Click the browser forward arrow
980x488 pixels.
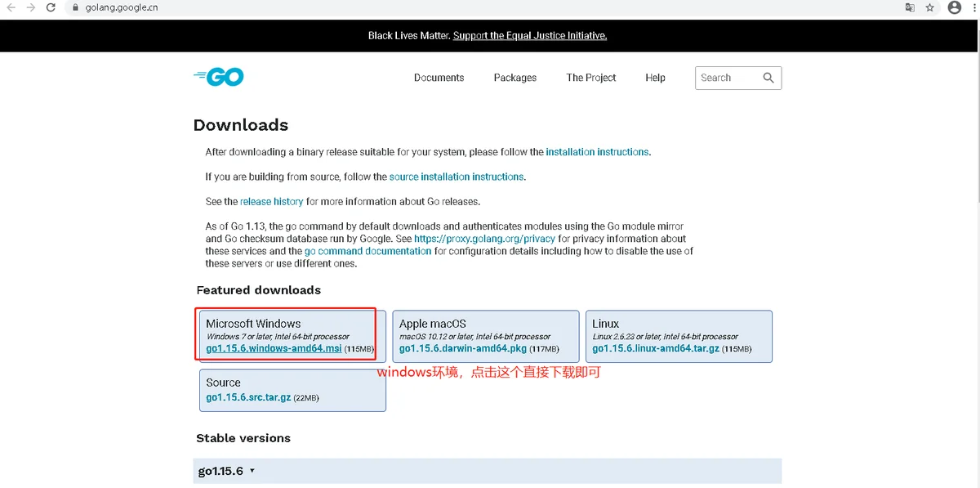(31, 7)
